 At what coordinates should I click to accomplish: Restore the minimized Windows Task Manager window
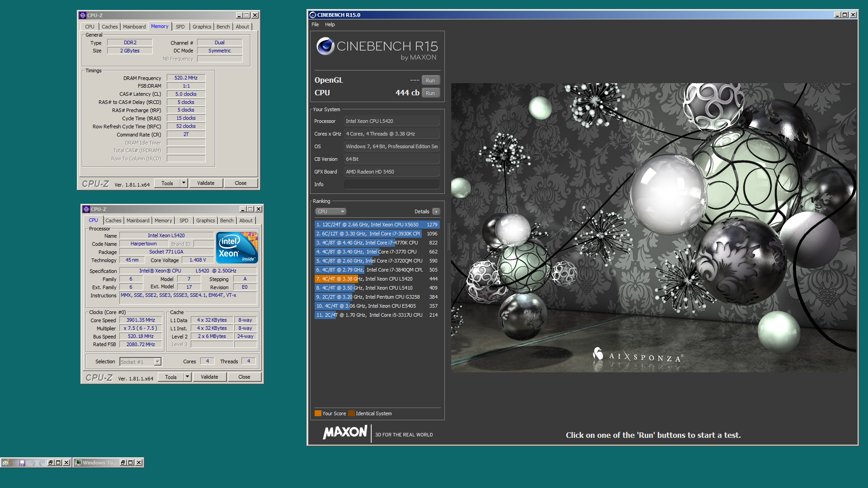click(123, 463)
